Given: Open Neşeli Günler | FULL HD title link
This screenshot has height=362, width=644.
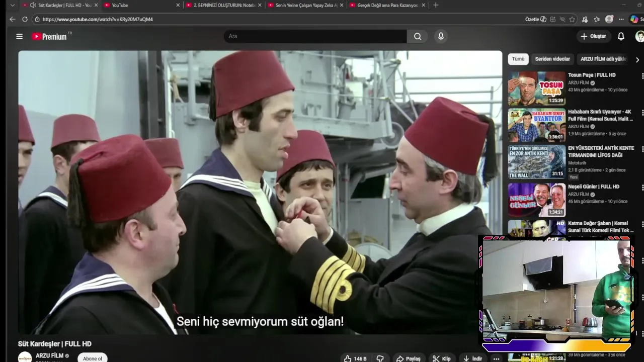Looking at the screenshot, I should (594, 187).
